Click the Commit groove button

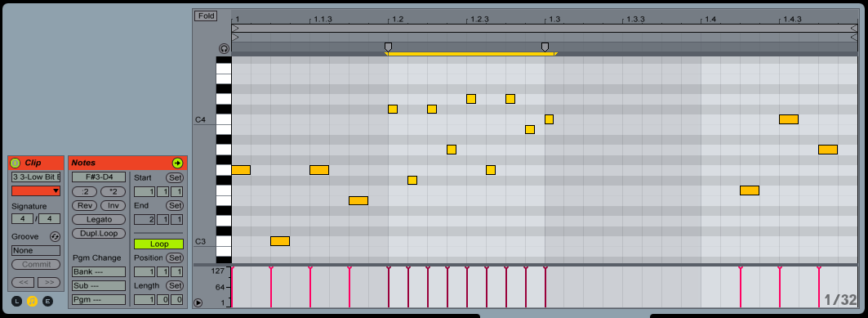[36, 264]
